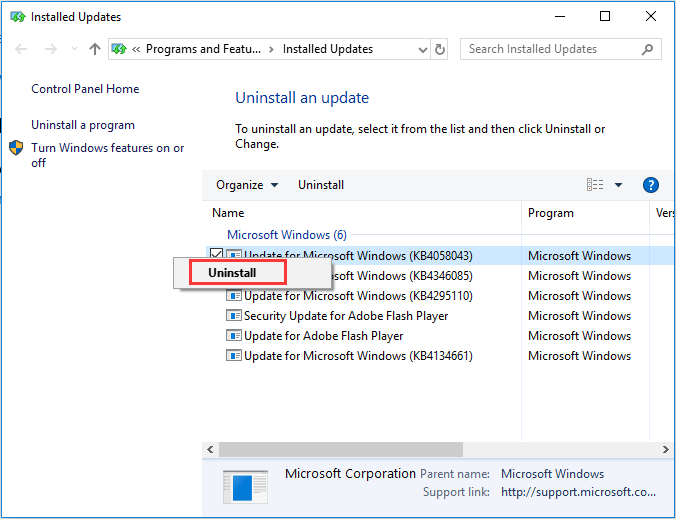The height and width of the screenshot is (519, 676).
Task: Click the breadcrumb overflow double chevron
Action: click(x=136, y=50)
